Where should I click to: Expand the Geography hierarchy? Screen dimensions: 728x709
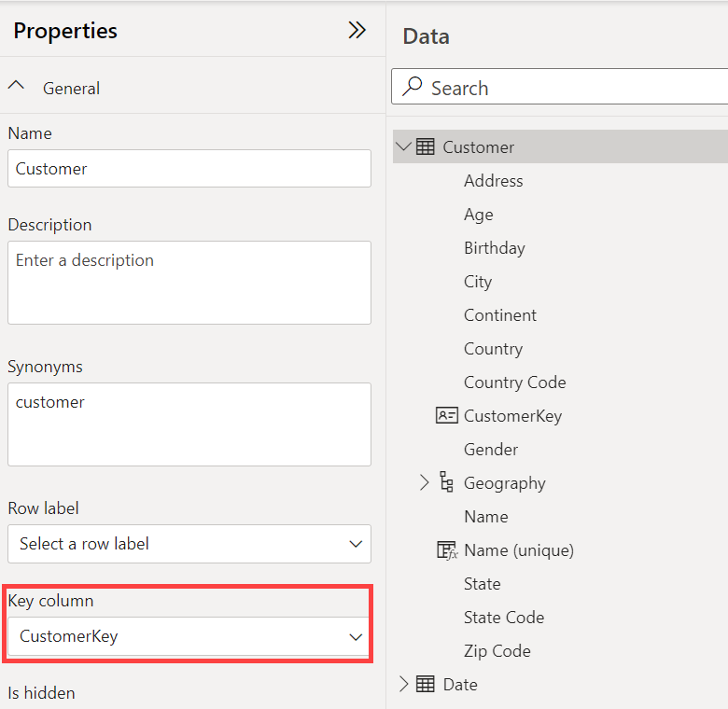tap(424, 482)
